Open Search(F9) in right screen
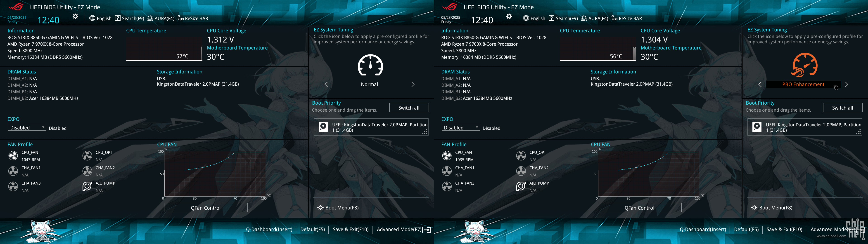This screenshot has height=244, width=868. click(563, 18)
